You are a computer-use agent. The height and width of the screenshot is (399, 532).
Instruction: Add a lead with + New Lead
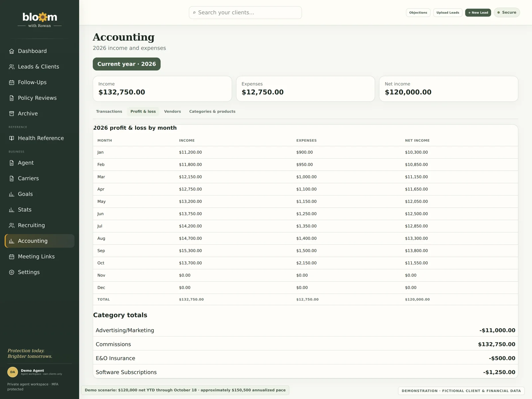click(478, 13)
